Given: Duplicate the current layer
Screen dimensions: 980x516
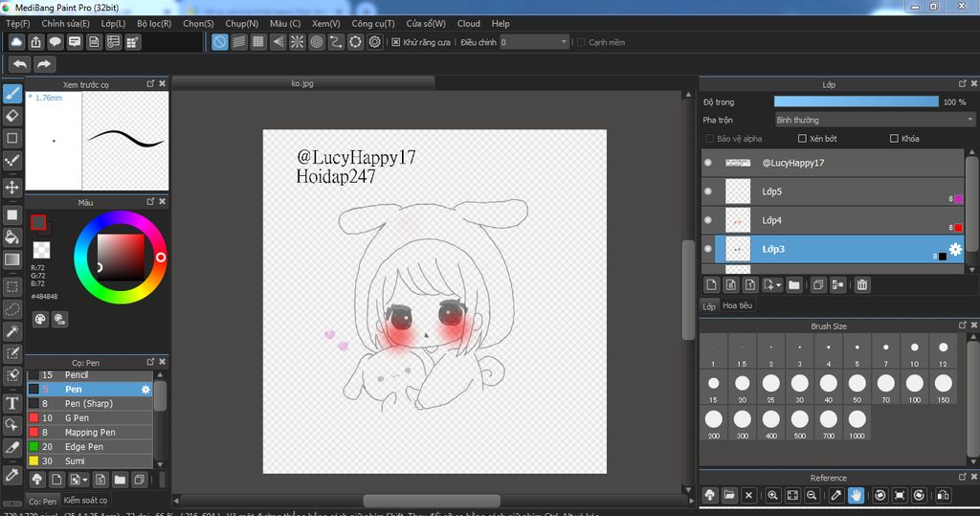Looking at the screenshot, I should [818, 285].
